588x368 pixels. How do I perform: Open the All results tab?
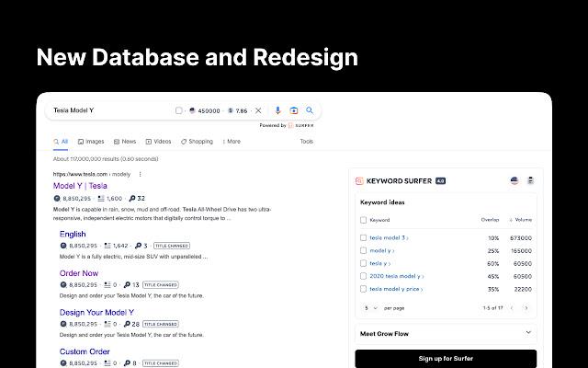[61, 142]
